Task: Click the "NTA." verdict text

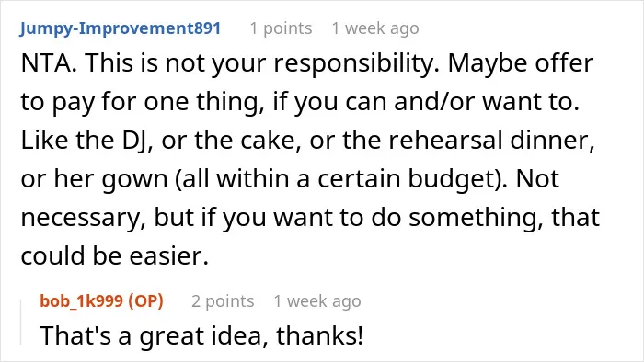Action: (49, 63)
